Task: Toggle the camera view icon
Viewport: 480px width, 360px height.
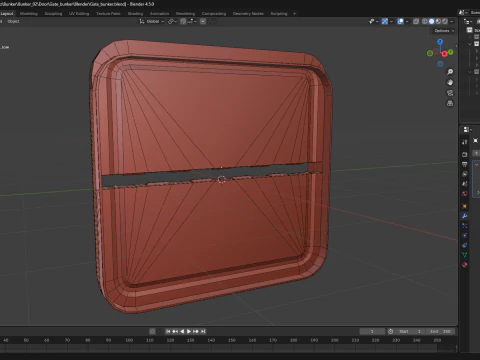Action: [450, 93]
